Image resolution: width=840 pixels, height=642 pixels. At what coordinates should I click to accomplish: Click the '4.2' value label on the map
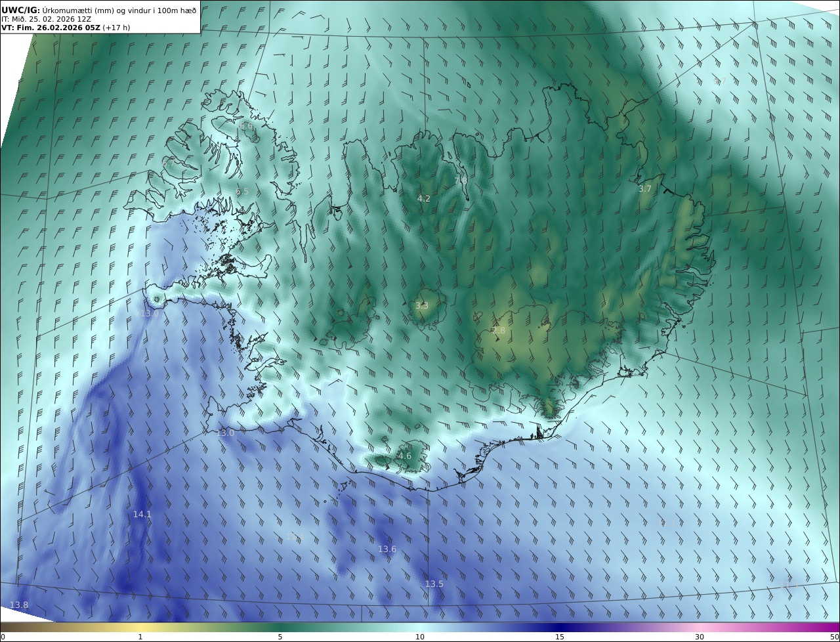424,199
